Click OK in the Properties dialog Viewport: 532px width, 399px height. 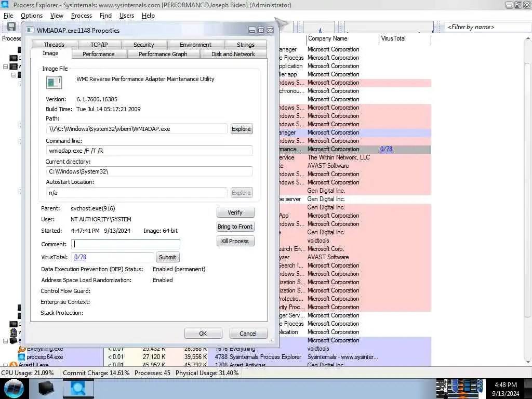pos(203,334)
